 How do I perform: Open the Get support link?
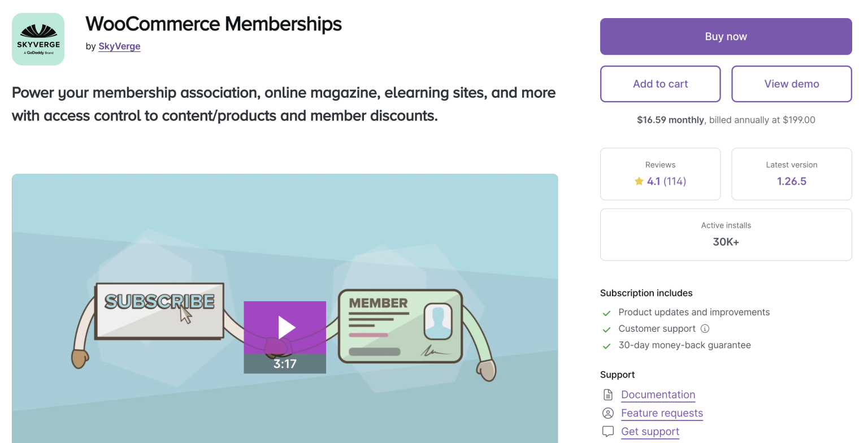tap(650, 431)
